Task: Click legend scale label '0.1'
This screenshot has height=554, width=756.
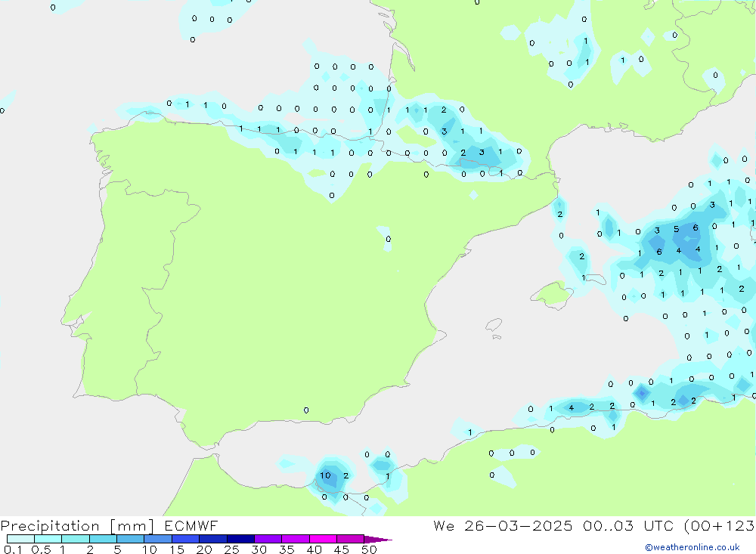Action: point(13,549)
